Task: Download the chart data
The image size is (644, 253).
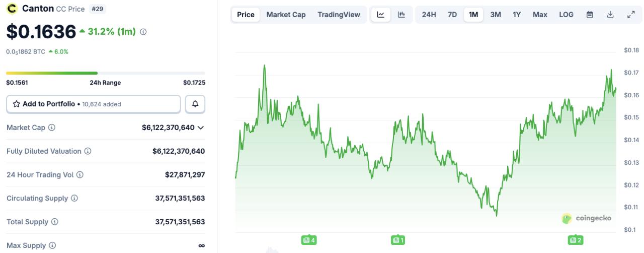Action: point(610,15)
